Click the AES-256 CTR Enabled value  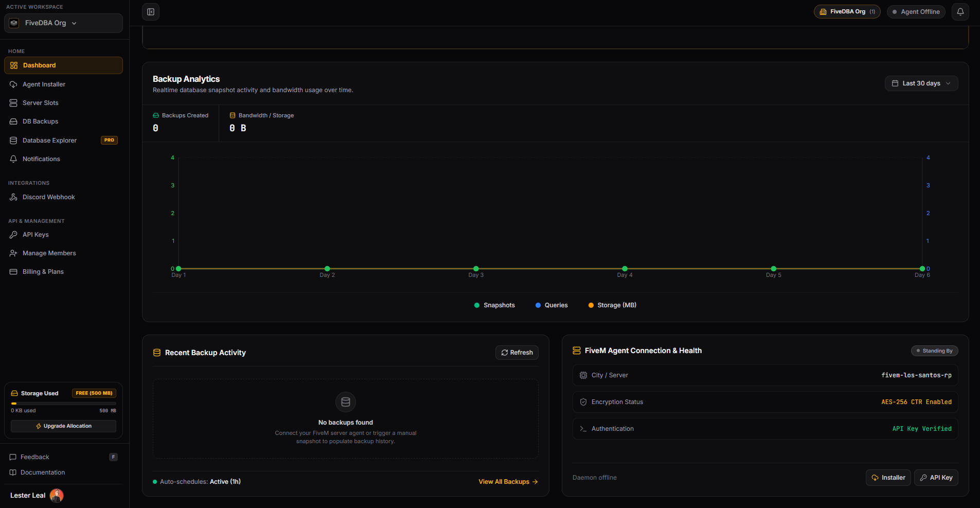pos(916,402)
